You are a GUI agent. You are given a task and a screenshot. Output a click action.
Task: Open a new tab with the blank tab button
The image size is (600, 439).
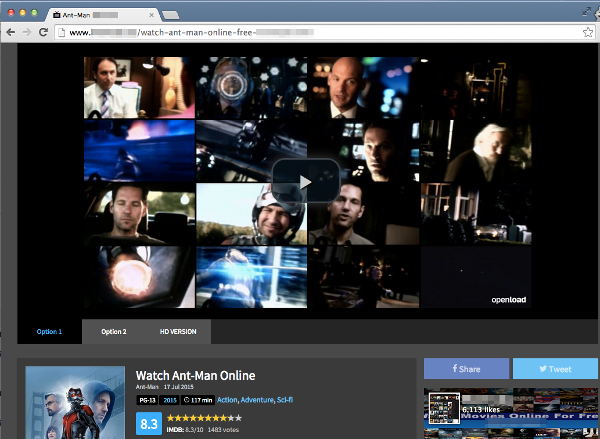pyautogui.click(x=170, y=15)
